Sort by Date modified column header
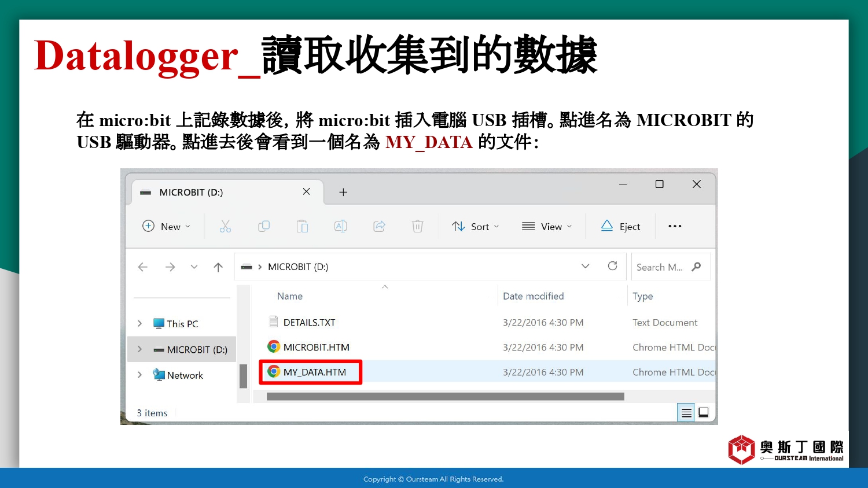868x488 pixels. tap(533, 296)
